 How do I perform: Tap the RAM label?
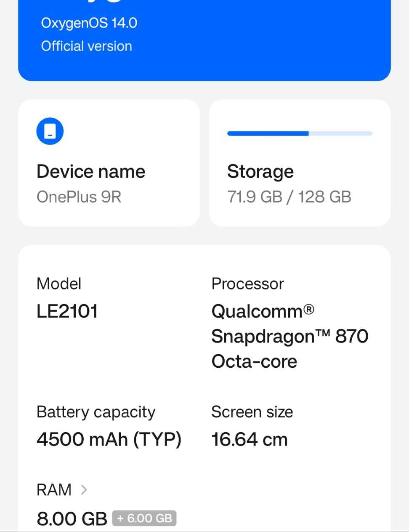[54, 490]
